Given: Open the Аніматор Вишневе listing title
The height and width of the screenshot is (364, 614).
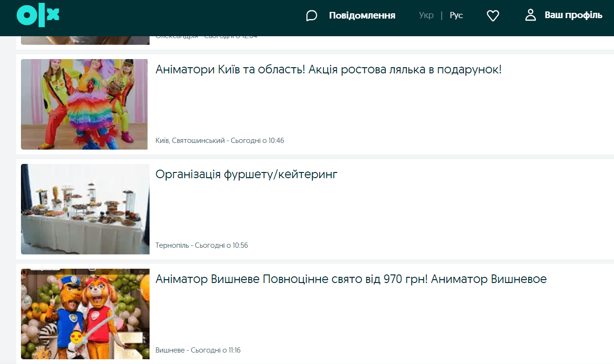Looking at the screenshot, I should coord(352,279).
